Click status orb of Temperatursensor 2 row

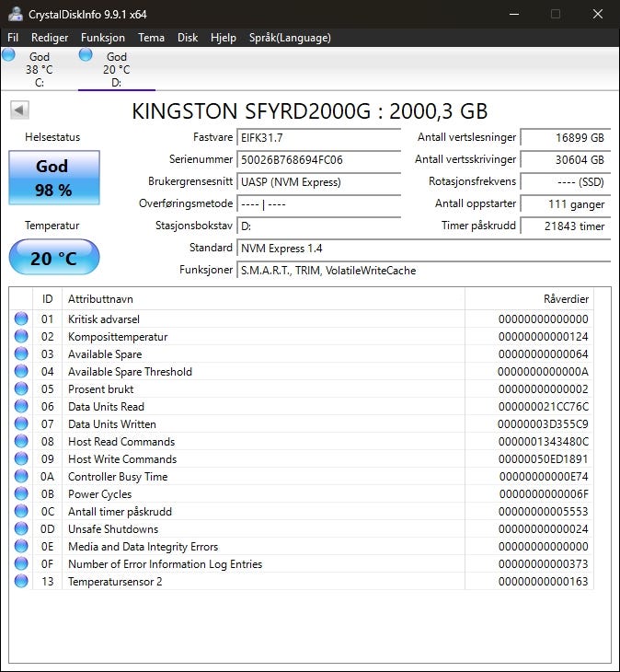point(21,581)
